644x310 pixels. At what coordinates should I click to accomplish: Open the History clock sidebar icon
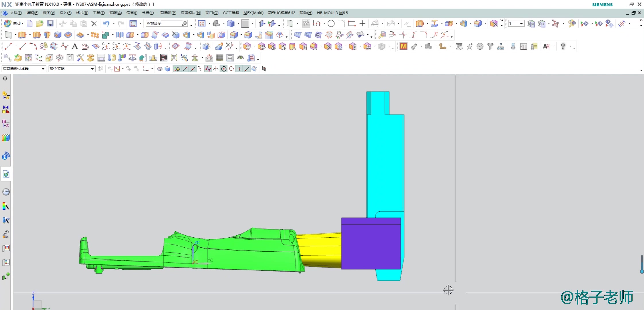coord(6,192)
